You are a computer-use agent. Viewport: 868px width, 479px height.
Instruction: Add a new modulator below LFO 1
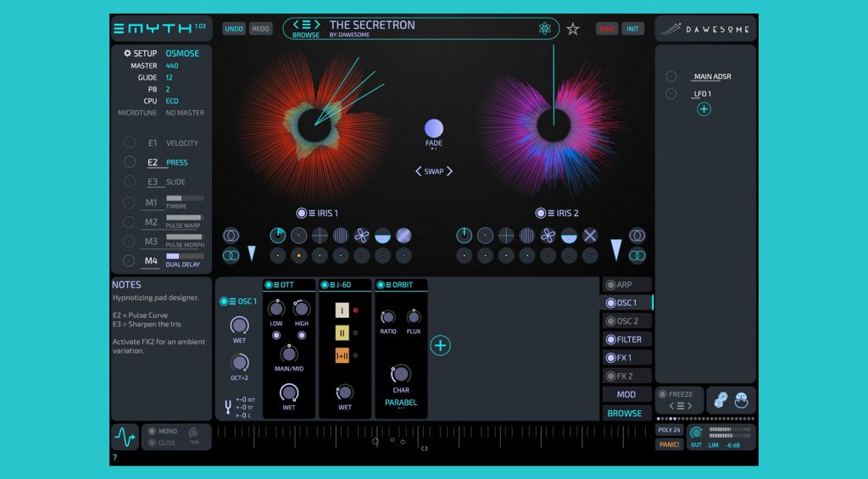point(704,109)
